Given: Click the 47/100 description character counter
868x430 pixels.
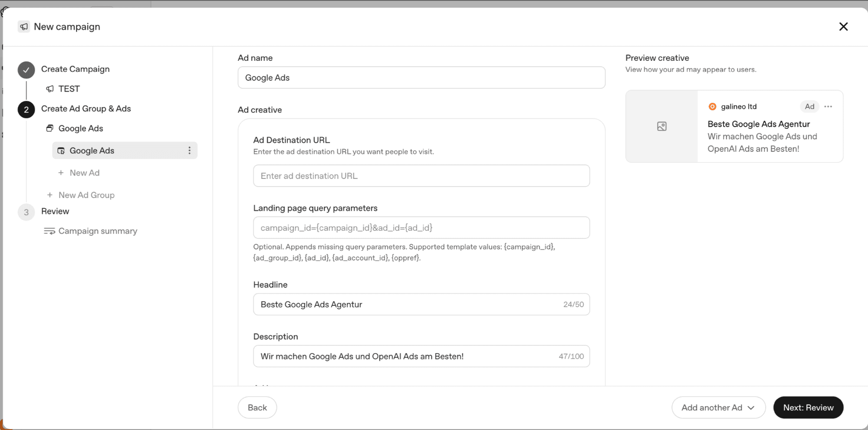Looking at the screenshot, I should point(571,356).
